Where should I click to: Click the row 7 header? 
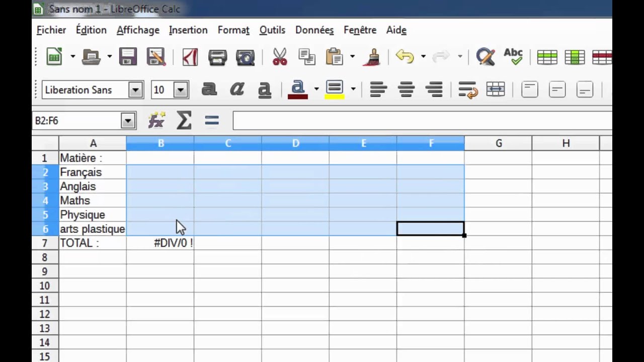45,243
